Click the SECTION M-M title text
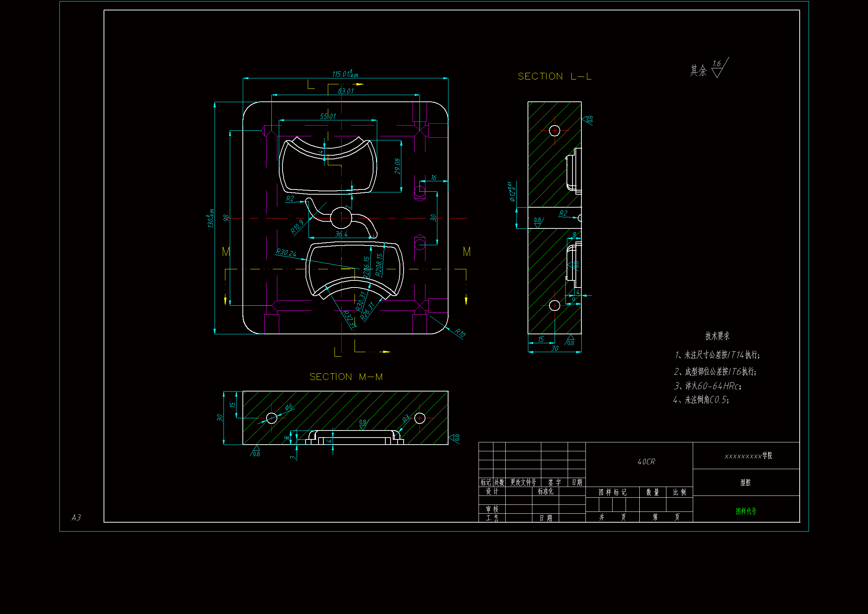The image size is (868, 614). coord(346,377)
